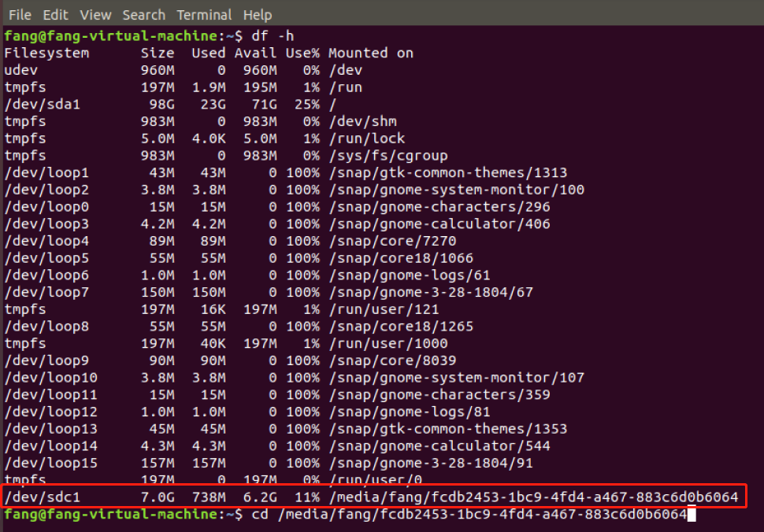Click the '157M' size of loop15

158,463
